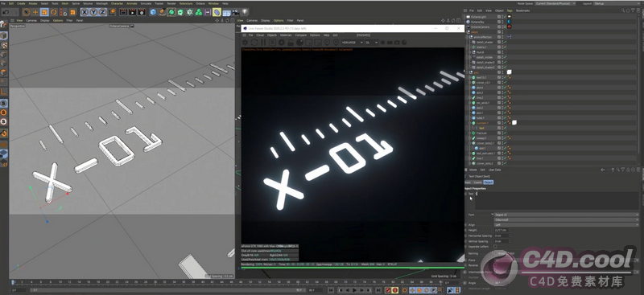Click the Camera object icon in toolbar
Image resolution: width=644 pixels, height=295 pixels.
click(236, 12)
